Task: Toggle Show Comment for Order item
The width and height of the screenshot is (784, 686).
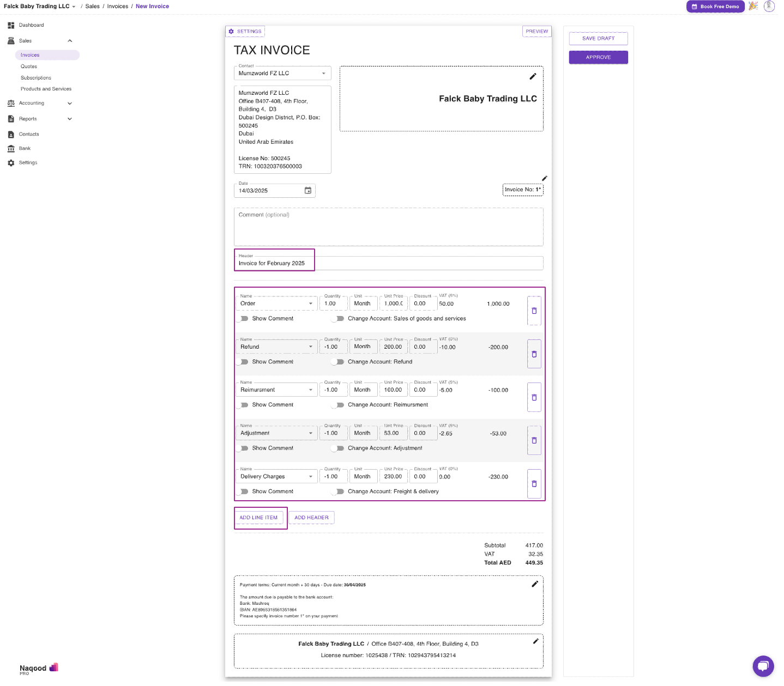Action: coord(243,319)
